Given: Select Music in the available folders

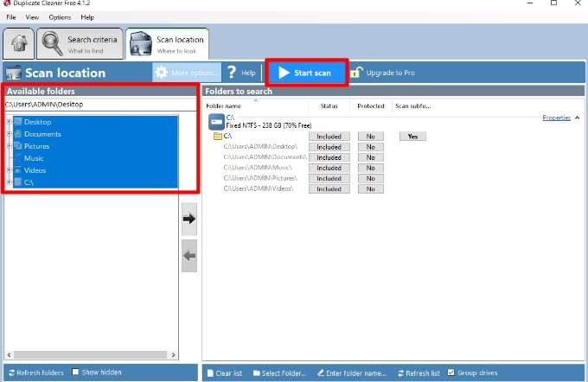Looking at the screenshot, I should point(34,158).
